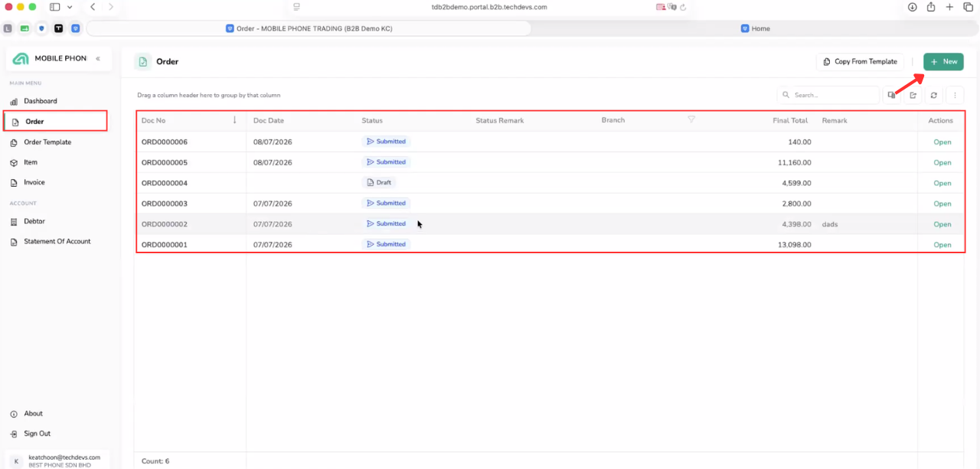Click Open link for draft order ORD0000004
This screenshot has height=469, width=980.
942,184
